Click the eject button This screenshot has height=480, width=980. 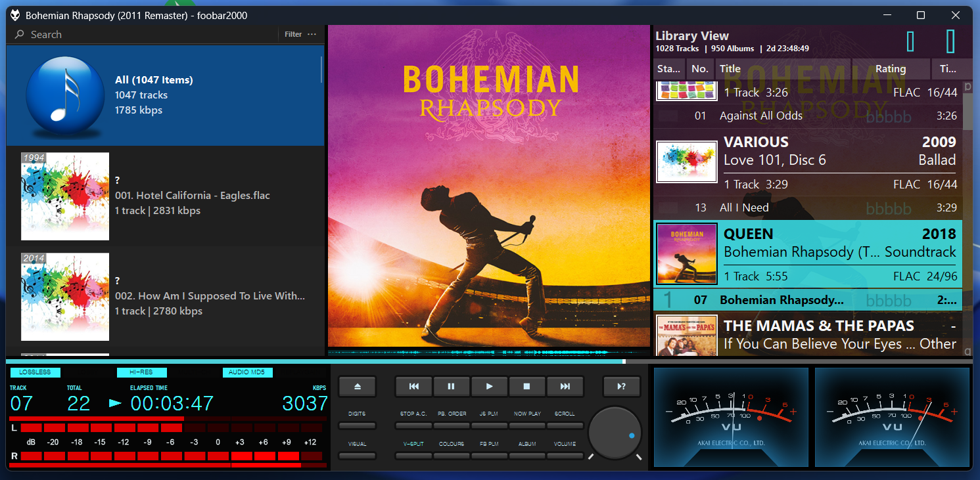tap(358, 387)
